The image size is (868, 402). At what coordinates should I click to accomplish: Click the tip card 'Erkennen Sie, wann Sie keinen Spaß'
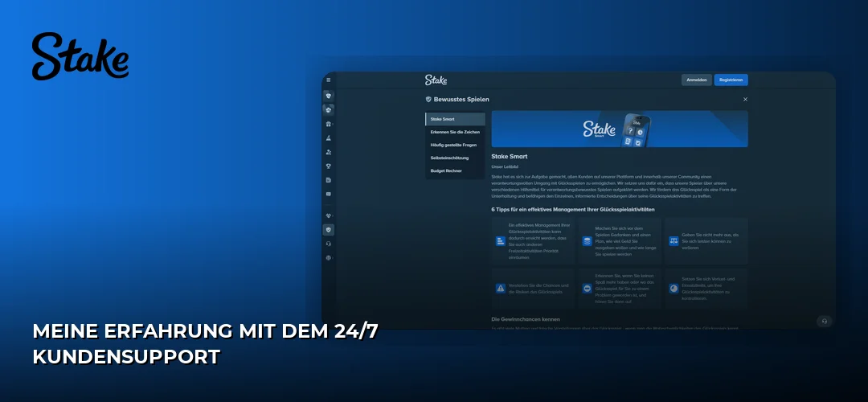coord(620,289)
